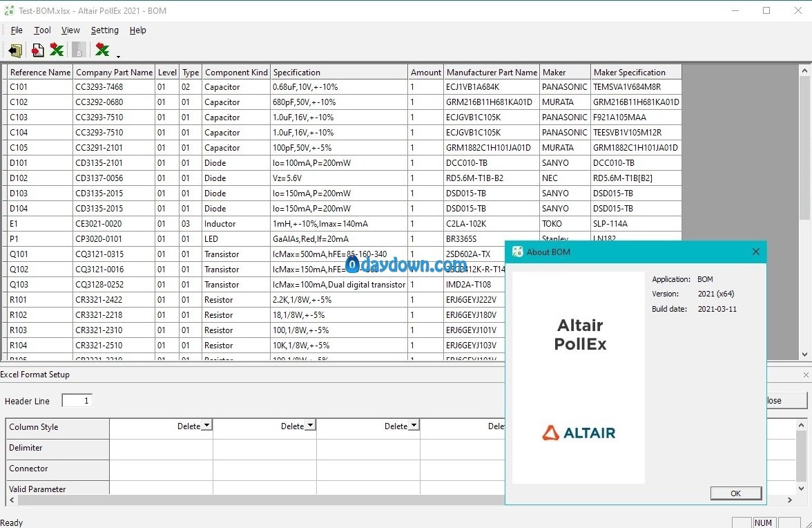Viewport: 812px width, 528px height.
Task: Click the Specification column header
Action: tap(338, 73)
